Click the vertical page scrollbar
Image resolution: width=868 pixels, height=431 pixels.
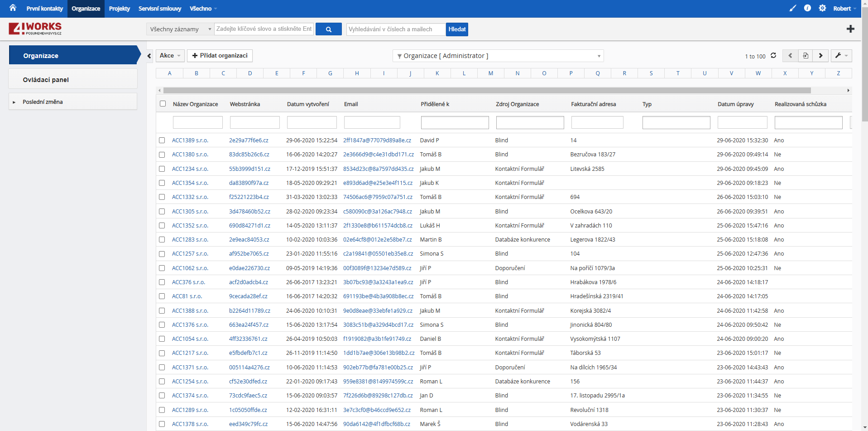[x=865, y=63]
